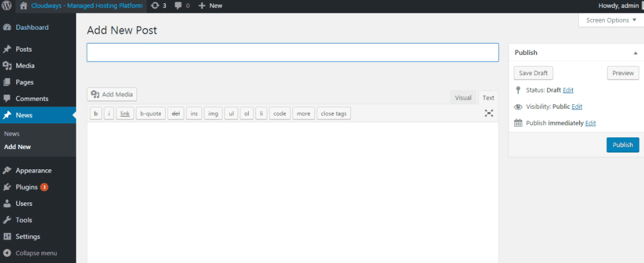Insert Read More tag with more button
644x263 pixels.
(304, 114)
